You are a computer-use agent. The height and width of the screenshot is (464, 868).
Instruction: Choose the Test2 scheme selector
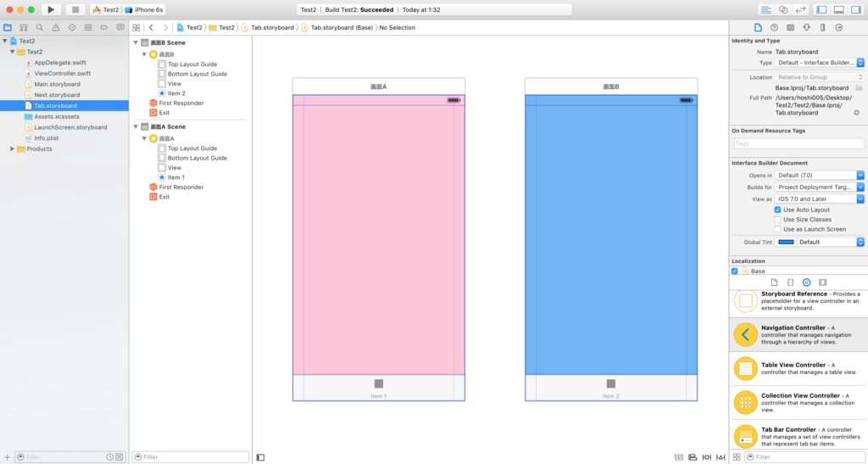tap(105, 9)
